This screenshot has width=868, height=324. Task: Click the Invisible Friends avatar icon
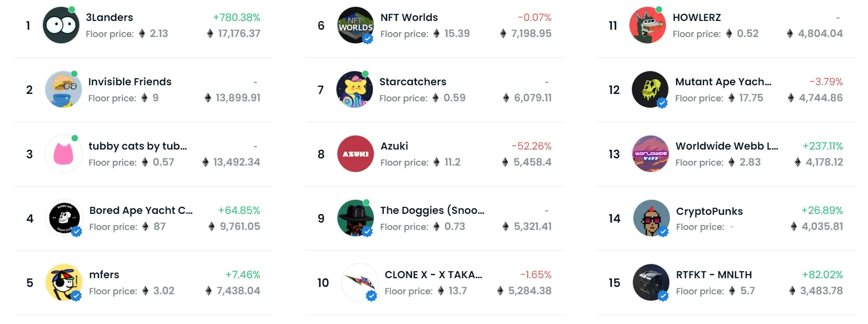point(63,89)
